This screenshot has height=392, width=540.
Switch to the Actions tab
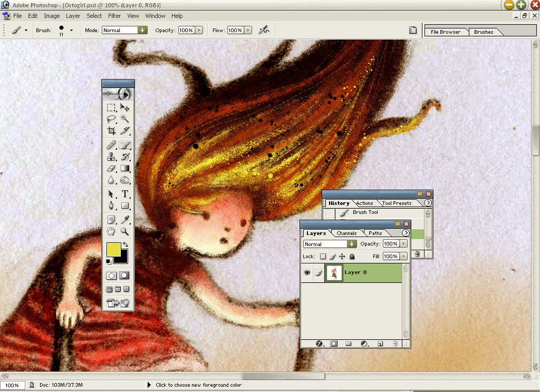(364, 203)
